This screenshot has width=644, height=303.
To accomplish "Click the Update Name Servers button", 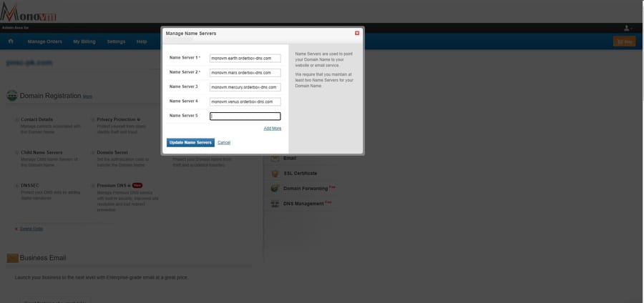I will [x=190, y=142].
